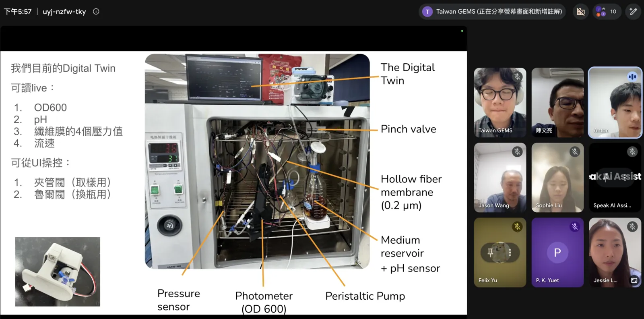Click the muted mic icon on P. K. Yuet's tile
This screenshot has width=644, height=319.
575,227
